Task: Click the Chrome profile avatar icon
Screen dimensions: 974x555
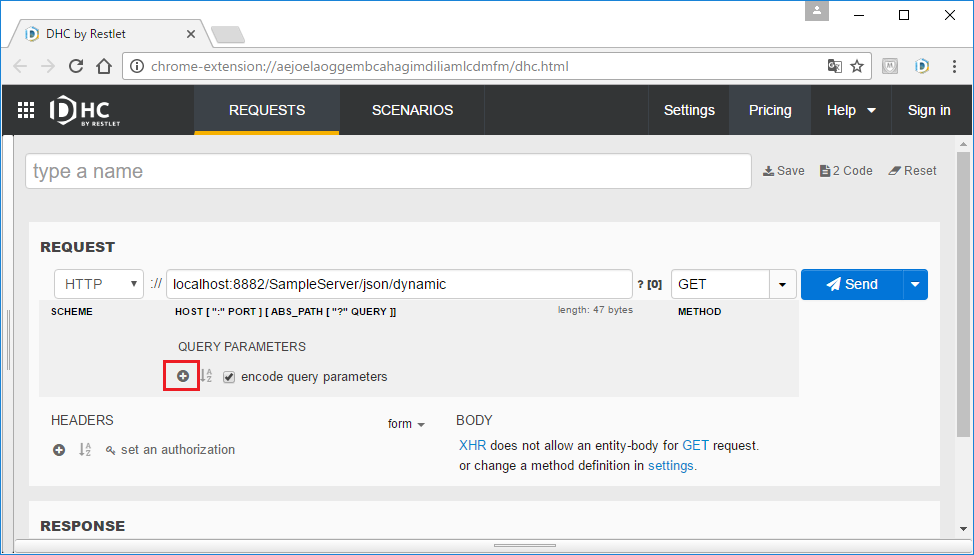Action: click(817, 11)
